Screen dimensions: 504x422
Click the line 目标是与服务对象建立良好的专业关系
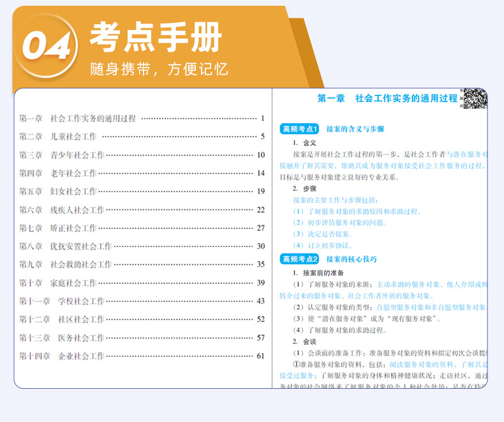(339, 177)
